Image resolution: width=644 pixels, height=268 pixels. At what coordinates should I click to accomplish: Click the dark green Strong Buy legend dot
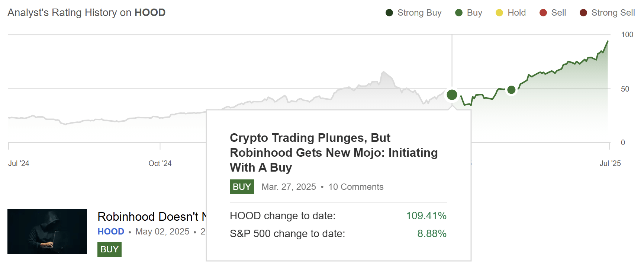click(389, 12)
